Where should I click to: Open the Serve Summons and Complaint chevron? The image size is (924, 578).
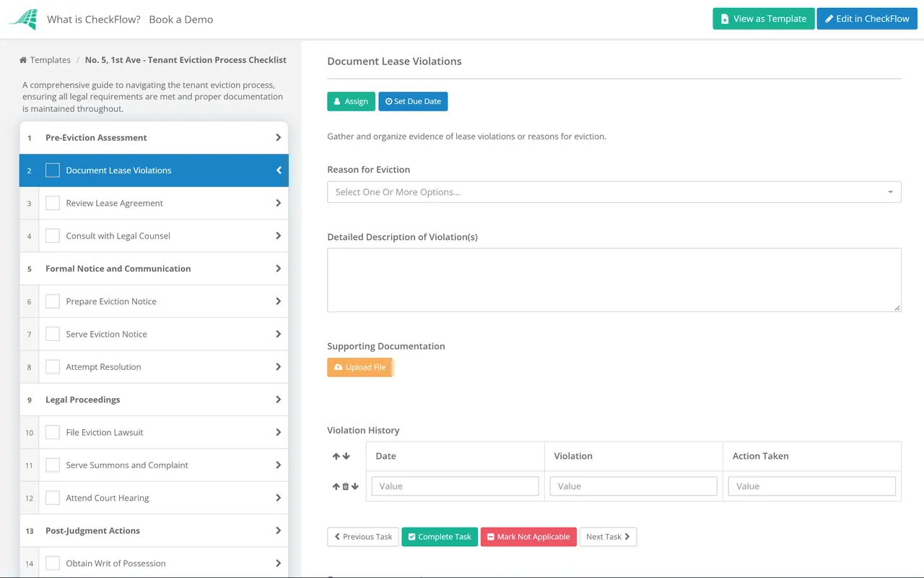(x=279, y=465)
